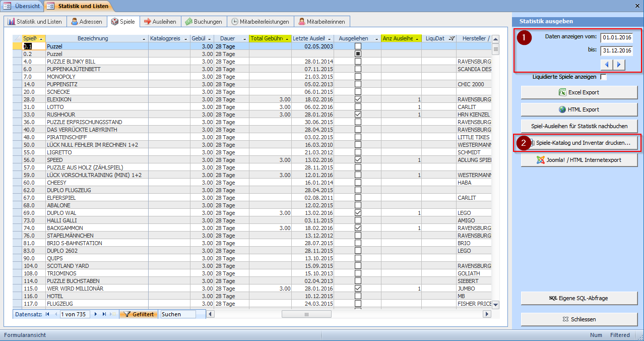The width and height of the screenshot is (644, 341).
Task: Expand the Anz Ausleihe column dropdown
Action: pyautogui.click(x=418, y=39)
